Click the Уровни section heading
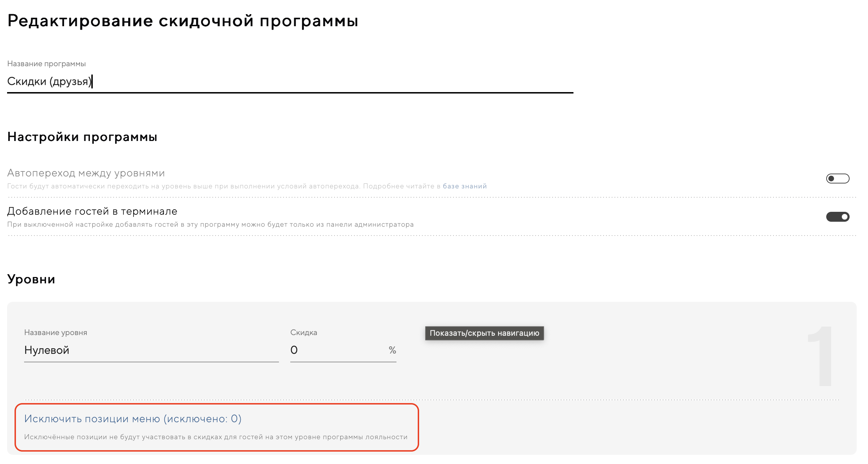This screenshot has height=464, width=868. click(x=31, y=279)
